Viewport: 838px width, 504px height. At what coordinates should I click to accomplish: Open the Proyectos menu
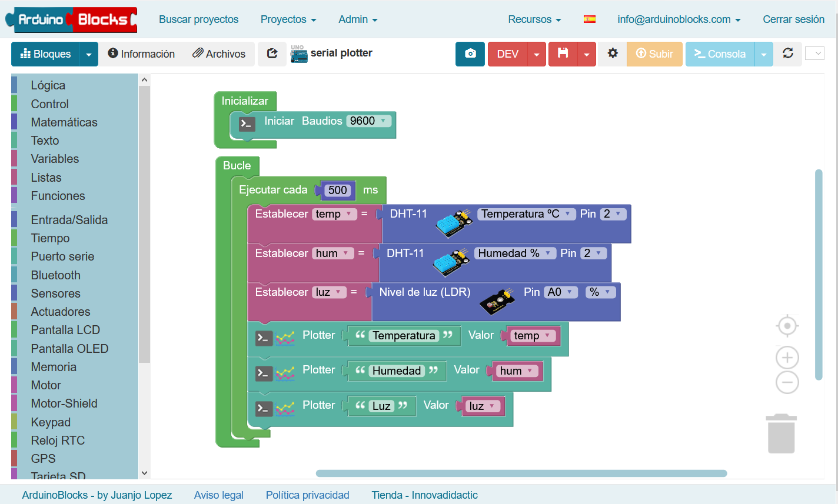[x=288, y=19]
